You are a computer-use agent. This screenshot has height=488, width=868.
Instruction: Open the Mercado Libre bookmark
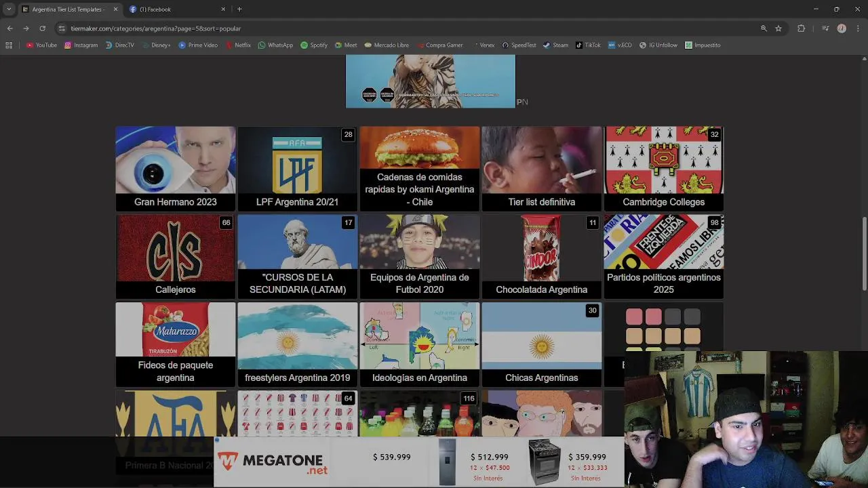tap(387, 45)
